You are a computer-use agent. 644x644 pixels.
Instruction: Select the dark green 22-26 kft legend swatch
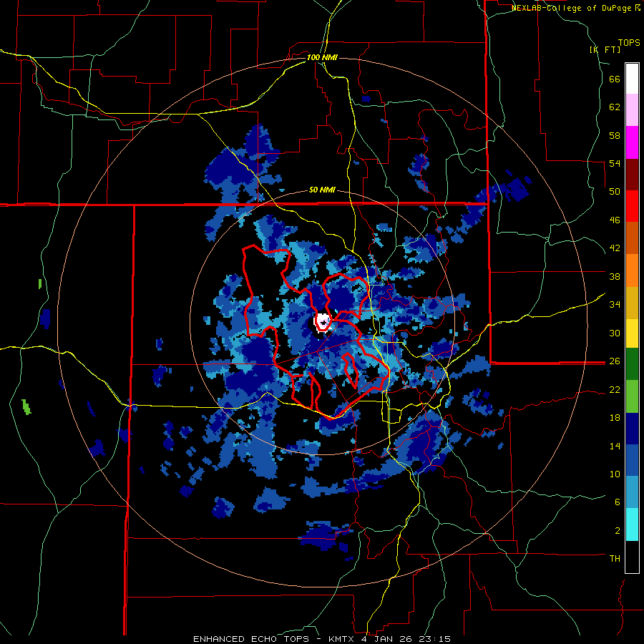pyautogui.click(x=632, y=364)
